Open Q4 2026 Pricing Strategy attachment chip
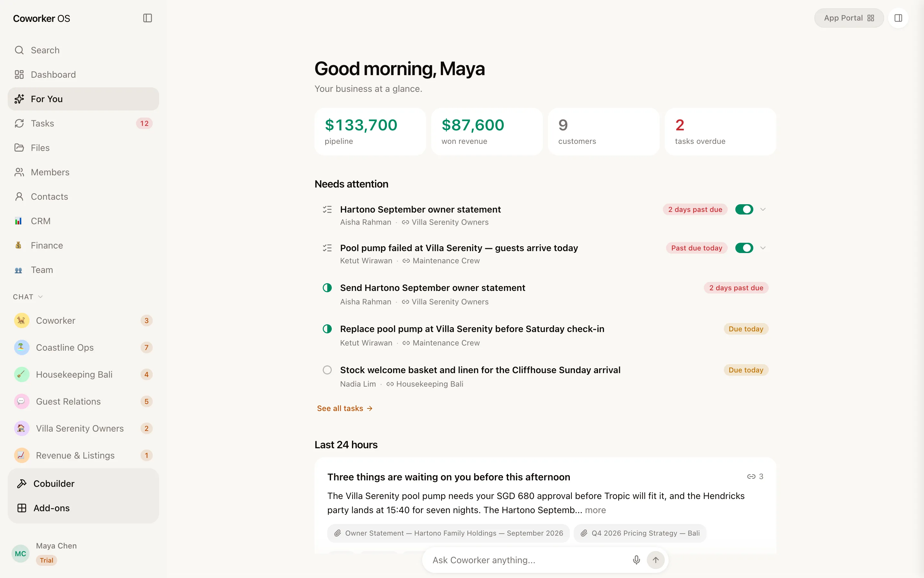This screenshot has height=578, width=924. [x=640, y=533]
